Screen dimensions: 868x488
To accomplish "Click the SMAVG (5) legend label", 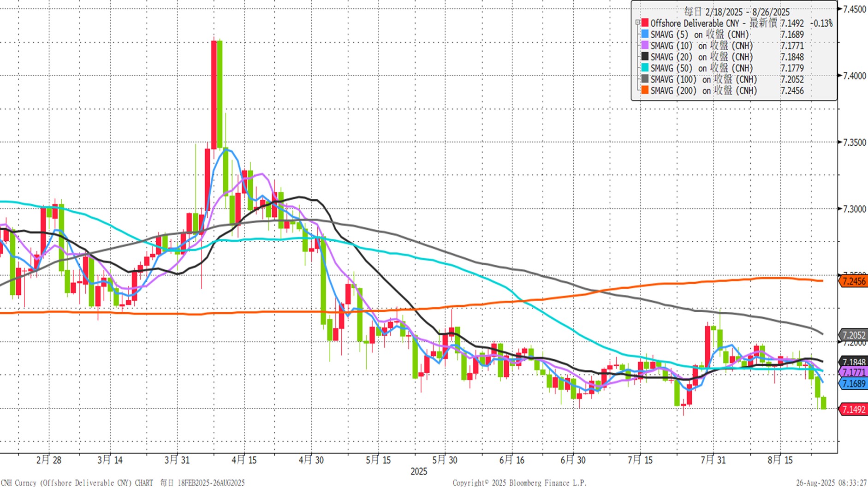I will [x=700, y=35].
